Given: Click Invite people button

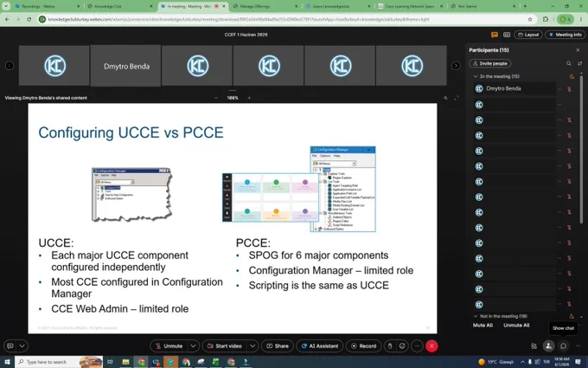Looking at the screenshot, I should point(489,63).
